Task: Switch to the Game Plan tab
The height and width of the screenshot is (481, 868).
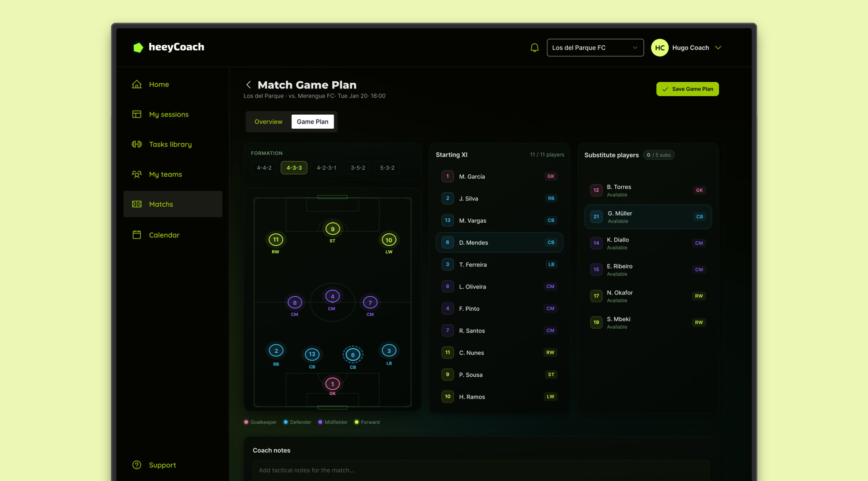Action: click(312, 121)
